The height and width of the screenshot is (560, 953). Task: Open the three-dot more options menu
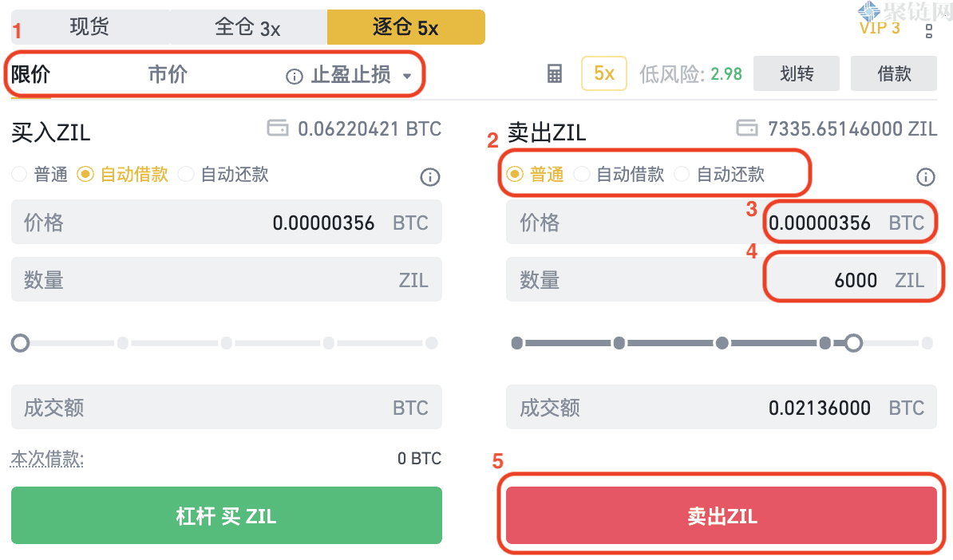click(x=928, y=30)
